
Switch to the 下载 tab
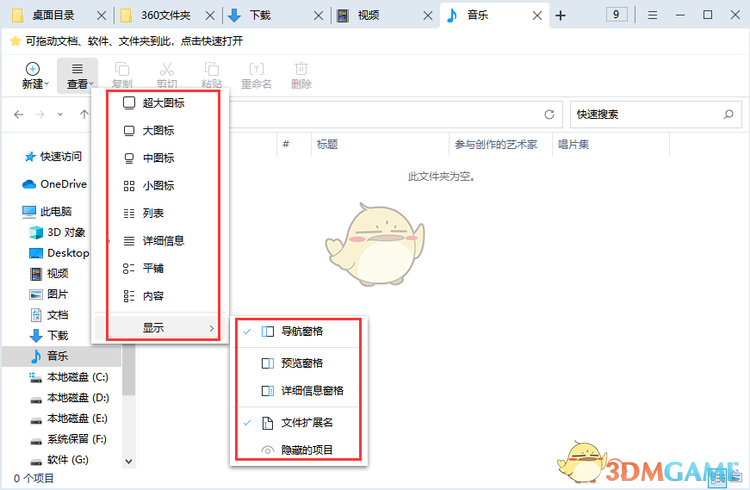[x=260, y=16]
